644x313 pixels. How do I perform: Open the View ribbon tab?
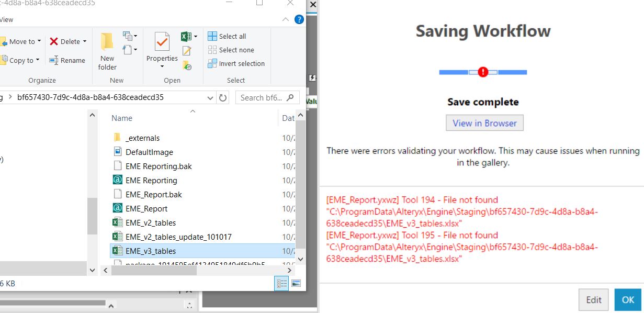click(x=7, y=19)
